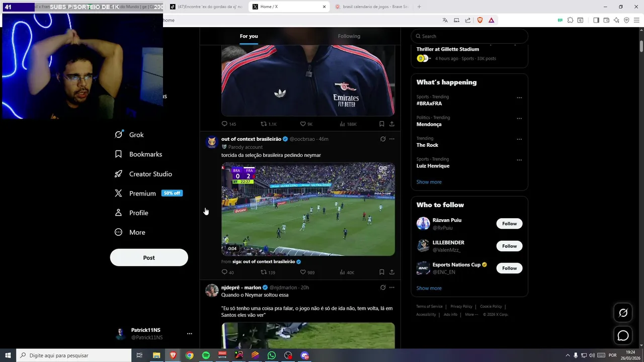Image resolution: width=644 pixels, height=362 pixels.
Task: Open the More menu in the sidebar
Action: [x=130, y=232]
